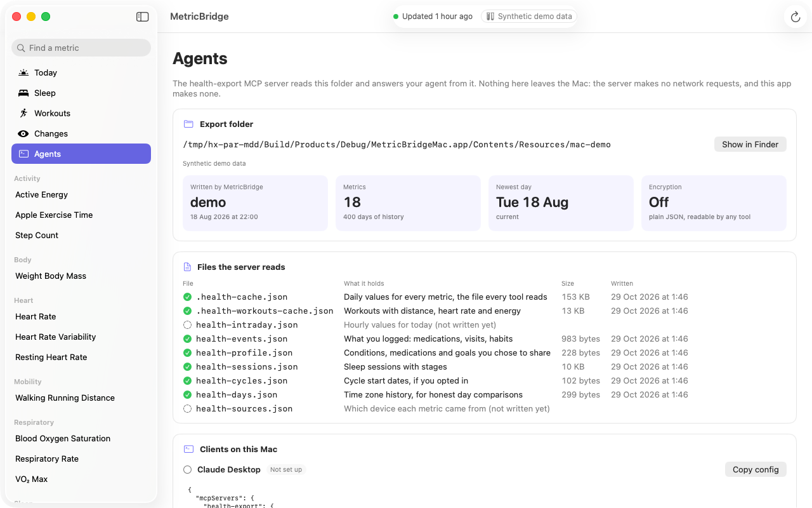Click the green check beside health-events.json
Viewport: 812px width, 508px height.
tap(187, 338)
